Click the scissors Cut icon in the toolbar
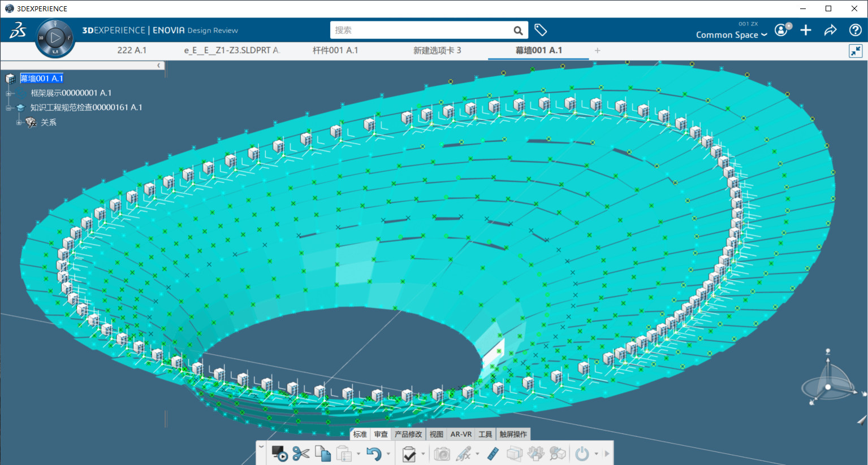The width and height of the screenshot is (868, 465). click(x=301, y=453)
